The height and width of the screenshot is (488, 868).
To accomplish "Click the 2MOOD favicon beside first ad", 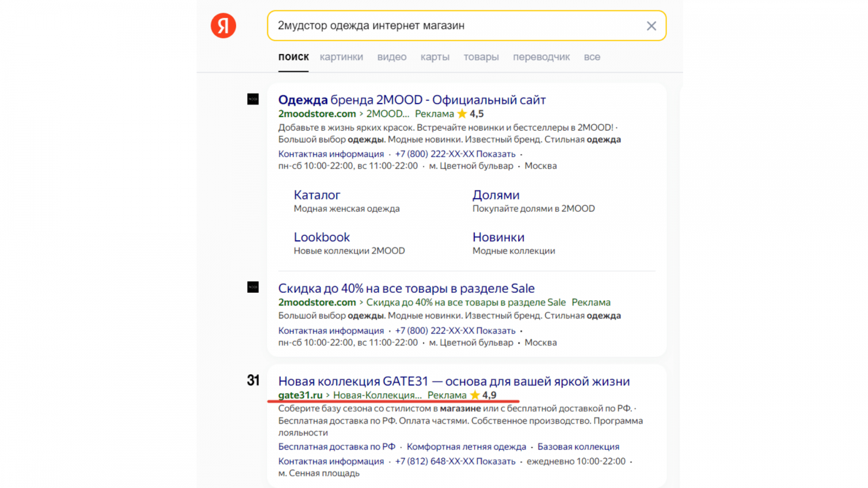I will point(253,99).
